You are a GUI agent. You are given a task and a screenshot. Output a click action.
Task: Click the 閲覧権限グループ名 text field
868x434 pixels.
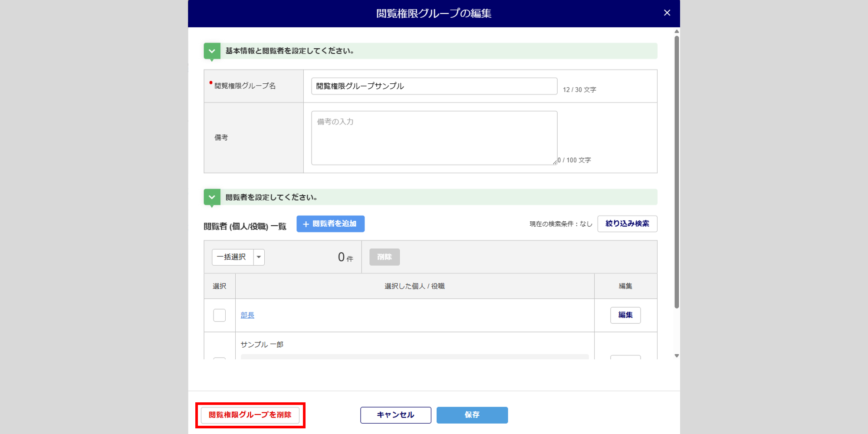tap(434, 86)
